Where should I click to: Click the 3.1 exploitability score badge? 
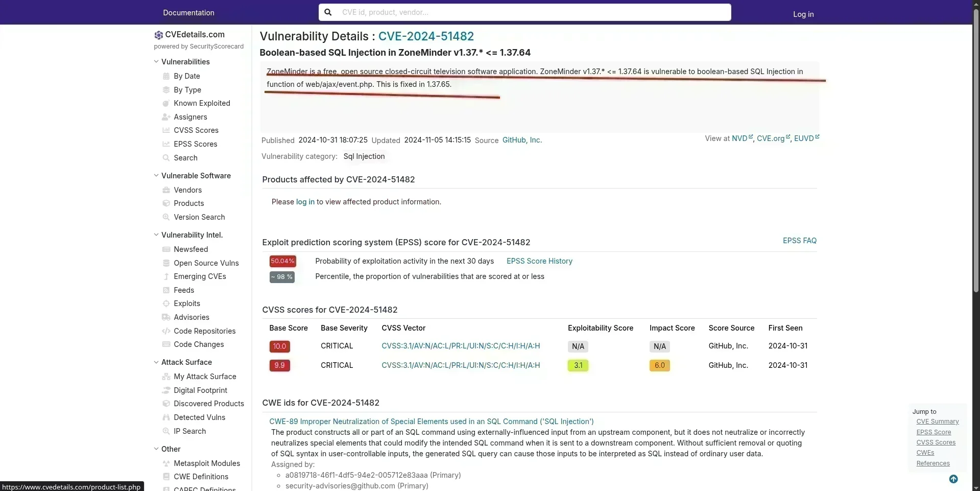pos(578,366)
